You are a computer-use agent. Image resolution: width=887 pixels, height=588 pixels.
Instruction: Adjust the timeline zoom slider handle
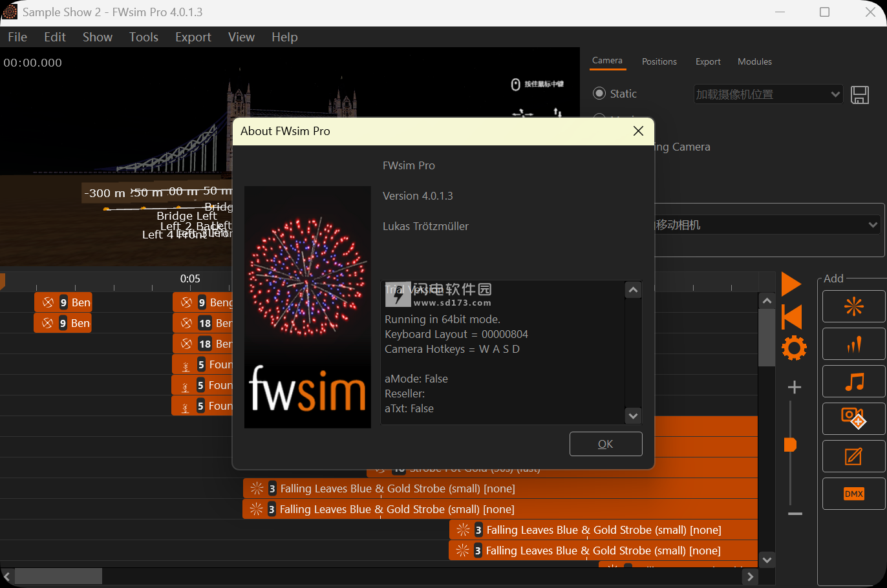pos(790,445)
